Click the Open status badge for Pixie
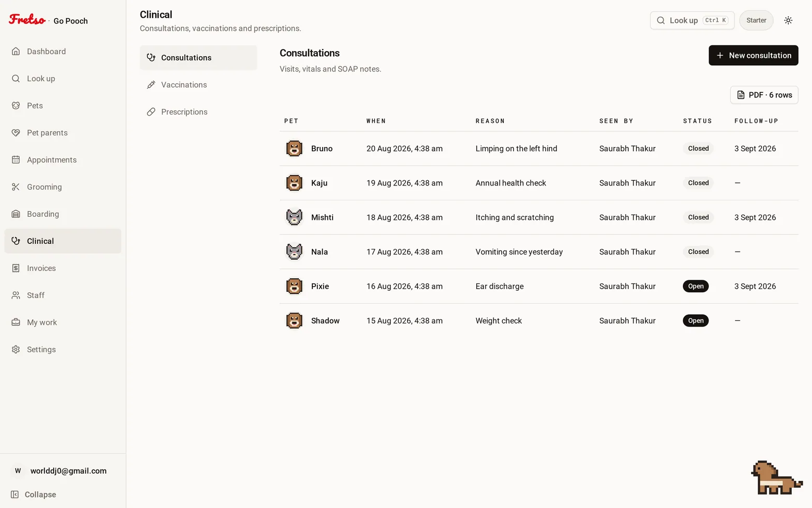 696,286
